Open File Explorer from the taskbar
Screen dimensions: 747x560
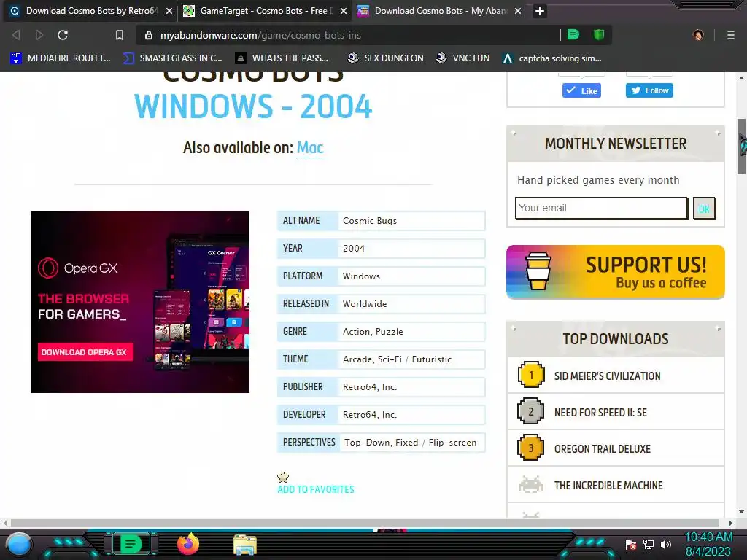coord(245,545)
